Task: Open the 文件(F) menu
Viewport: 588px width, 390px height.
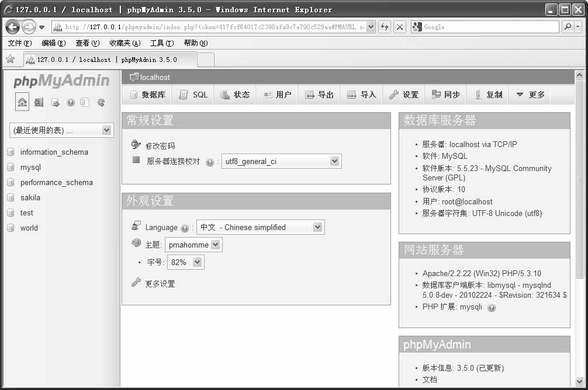Action: coord(20,43)
